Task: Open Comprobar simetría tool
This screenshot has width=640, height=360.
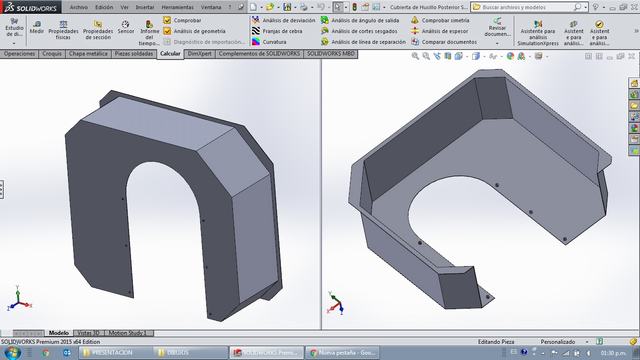Action: [x=440, y=20]
